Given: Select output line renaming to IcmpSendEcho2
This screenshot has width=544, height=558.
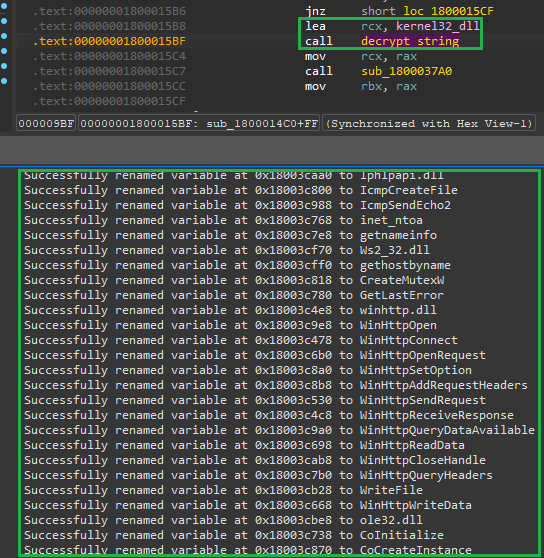Looking at the screenshot, I should [237, 205].
